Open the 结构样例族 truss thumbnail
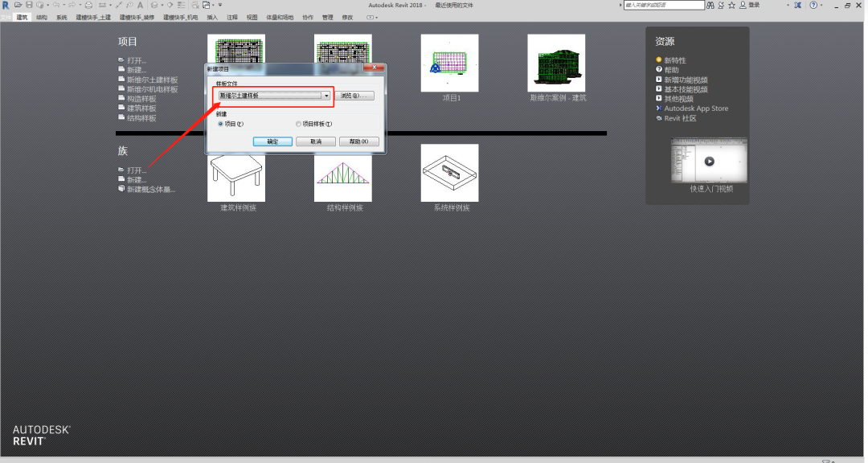This screenshot has height=463, width=868. [343, 174]
